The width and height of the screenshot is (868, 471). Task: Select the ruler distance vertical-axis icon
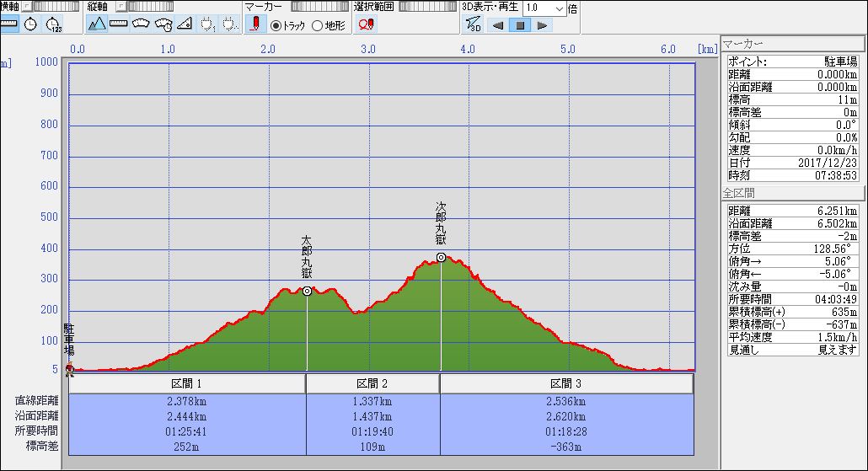click(x=119, y=24)
